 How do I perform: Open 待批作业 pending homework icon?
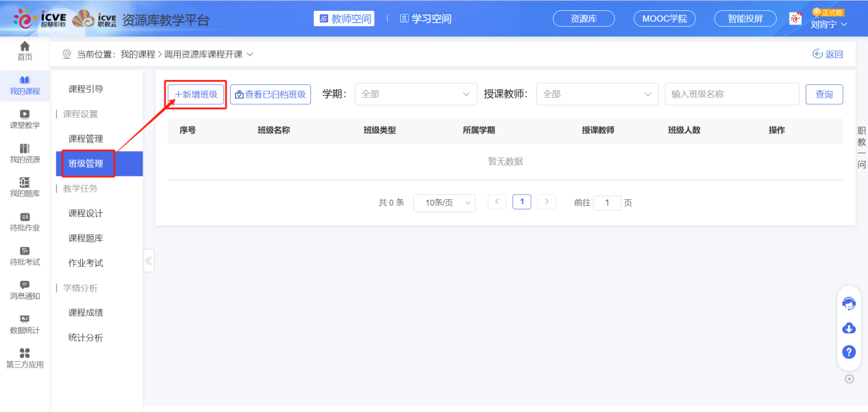tap(25, 220)
